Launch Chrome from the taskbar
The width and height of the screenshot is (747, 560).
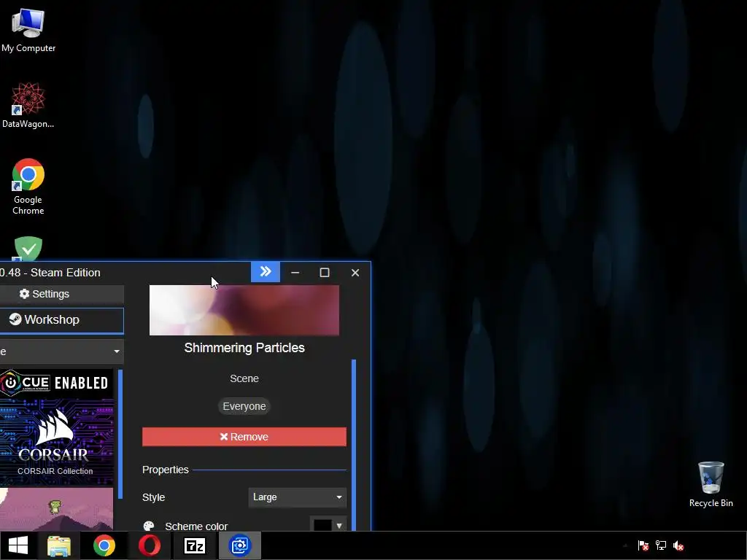point(104,545)
